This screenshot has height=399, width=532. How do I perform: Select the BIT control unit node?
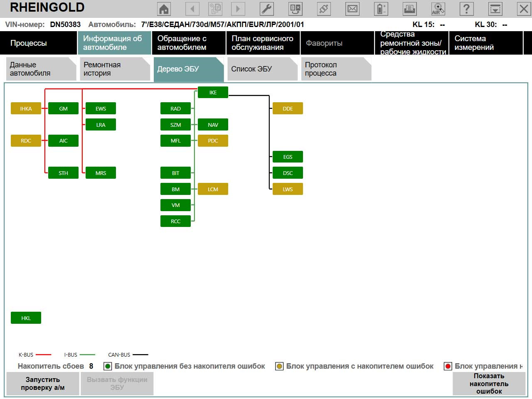point(175,173)
